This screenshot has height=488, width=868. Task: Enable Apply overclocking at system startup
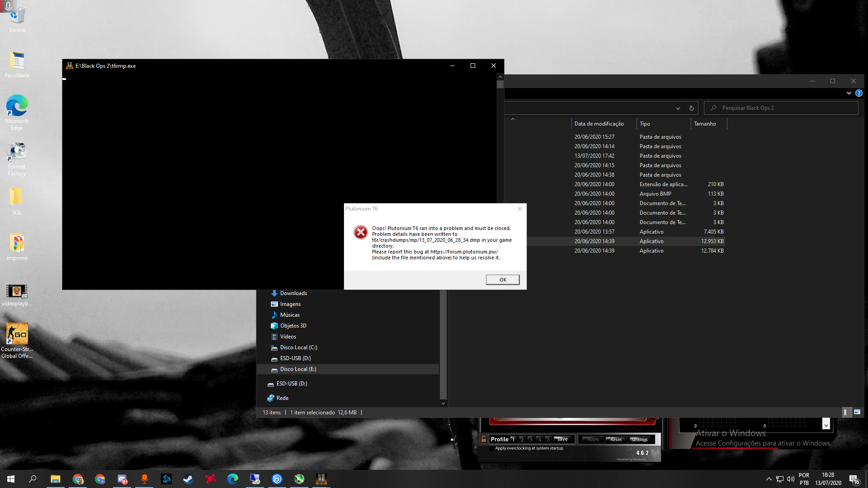[x=492, y=448]
